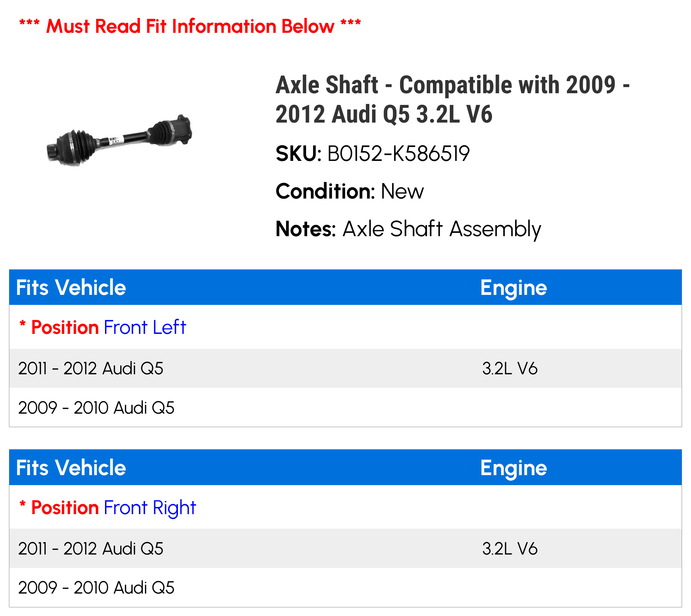
Task: Click the Position Front Right row
Action: coord(345,507)
